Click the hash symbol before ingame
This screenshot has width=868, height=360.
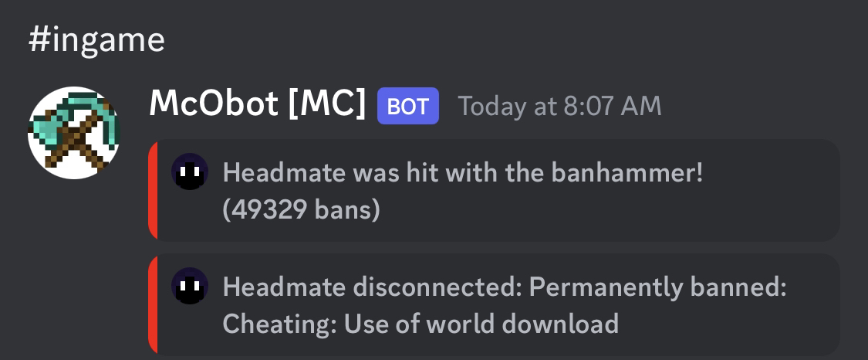point(39,39)
